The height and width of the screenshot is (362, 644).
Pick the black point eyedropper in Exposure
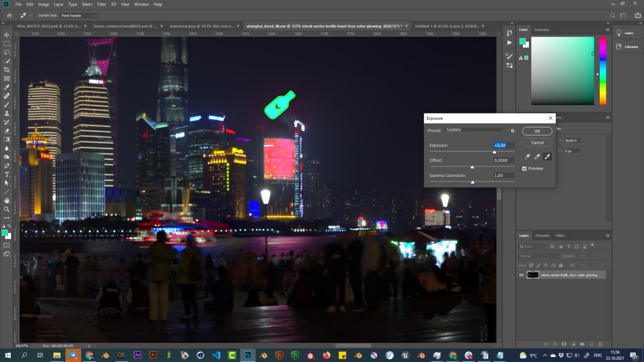click(527, 157)
